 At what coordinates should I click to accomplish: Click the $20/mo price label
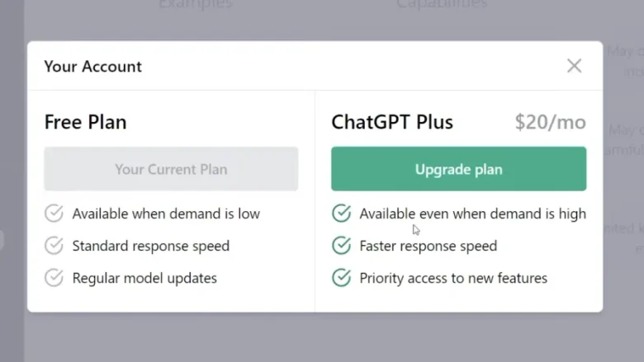pyautogui.click(x=550, y=123)
